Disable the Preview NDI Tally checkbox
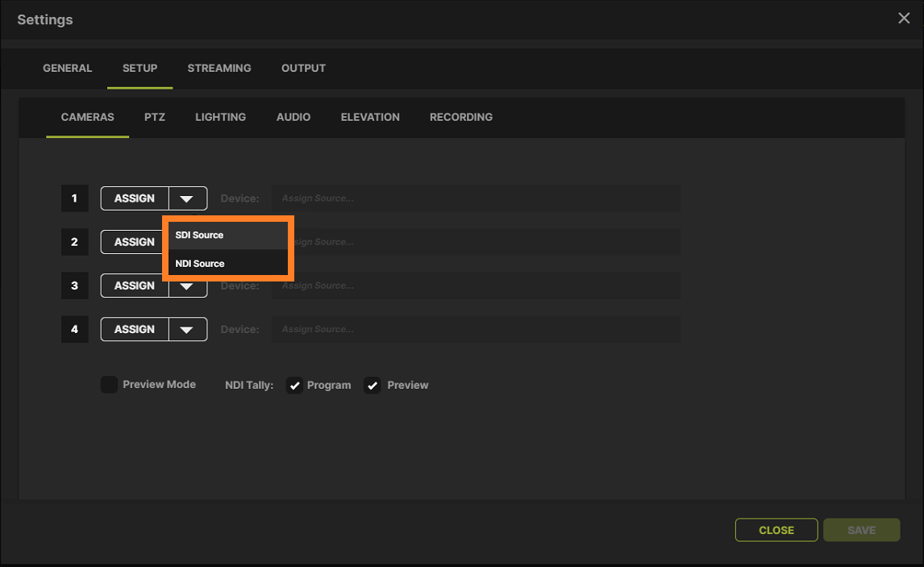Image resolution: width=924 pixels, height=567 pixels. tap(373, 386)
